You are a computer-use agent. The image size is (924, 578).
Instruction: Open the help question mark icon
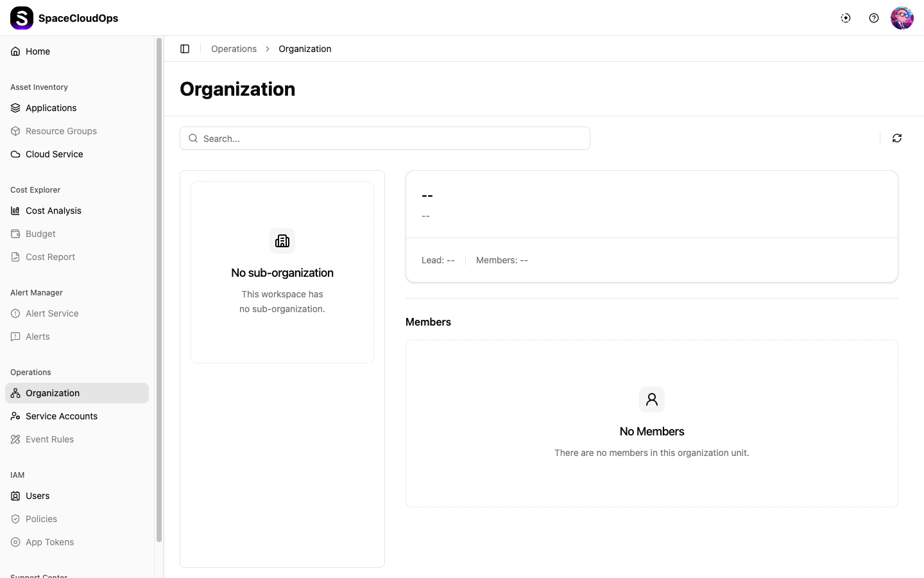pyautogui.click(x=874, y=18)
